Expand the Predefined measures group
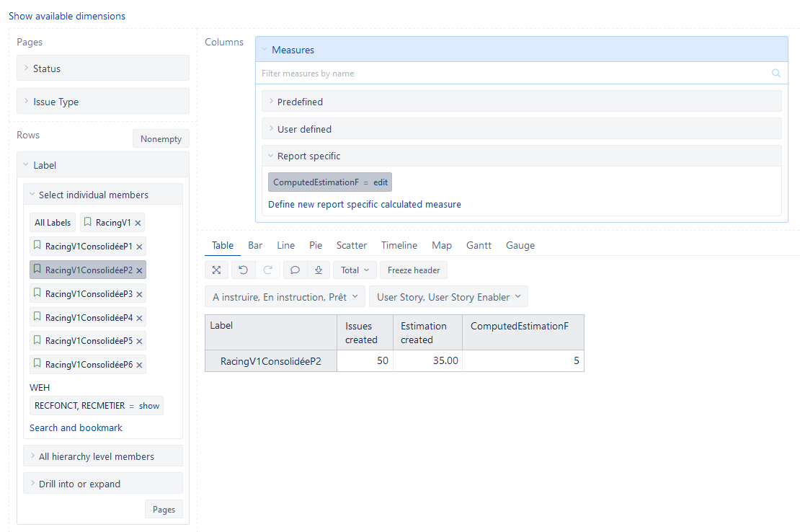Image resolution: width=800 pixels, height=532 pixels. [x=521, y=102]
